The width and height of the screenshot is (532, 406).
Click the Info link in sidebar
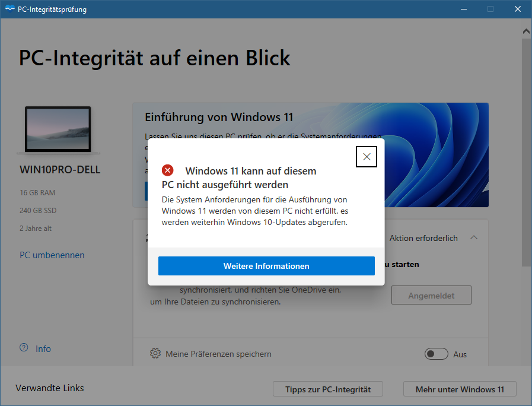(43, 348)
